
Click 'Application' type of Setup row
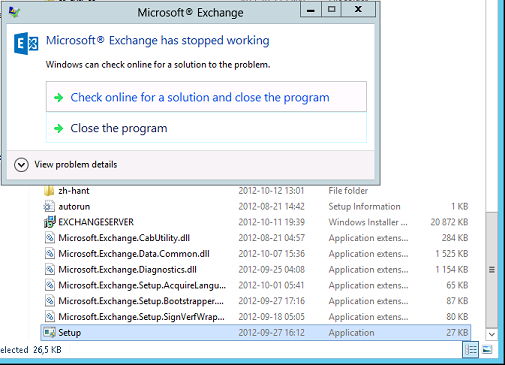[x=351, y=333]
